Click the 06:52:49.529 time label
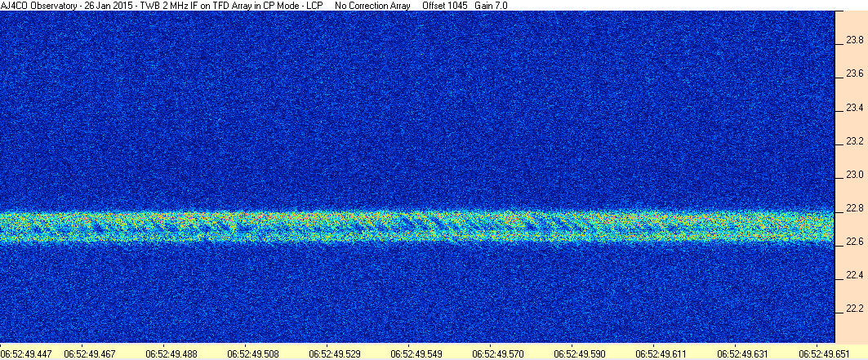The image size is (868, 360). 336,353
